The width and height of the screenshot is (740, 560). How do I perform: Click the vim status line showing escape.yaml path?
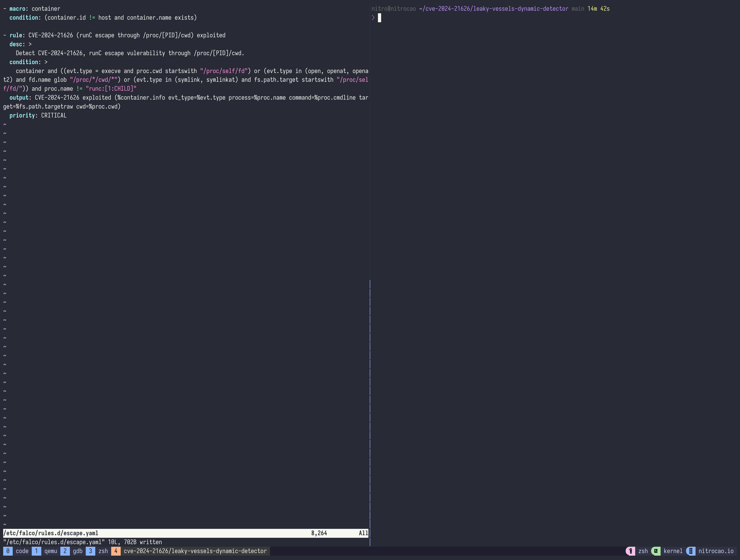click(51, 533)
